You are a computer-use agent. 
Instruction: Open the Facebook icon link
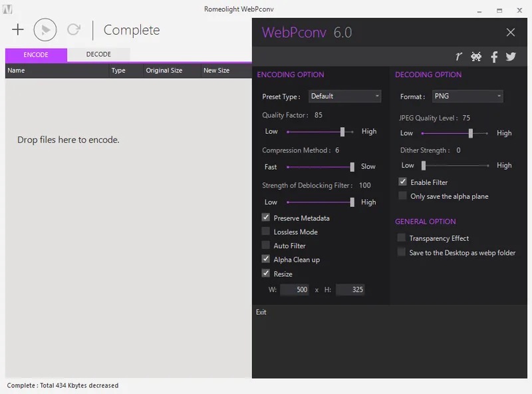point(494,57)
